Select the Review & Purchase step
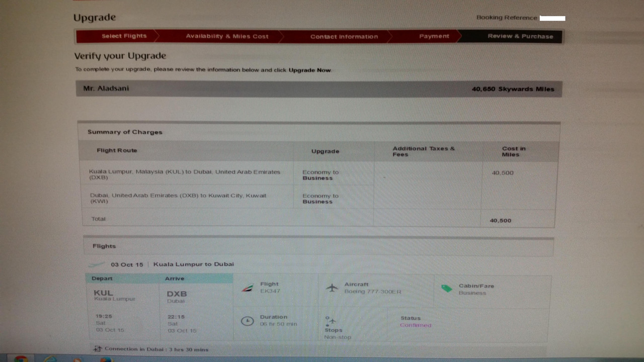The width and height of the screenshot is (644, 362). [x=520, y=36]
